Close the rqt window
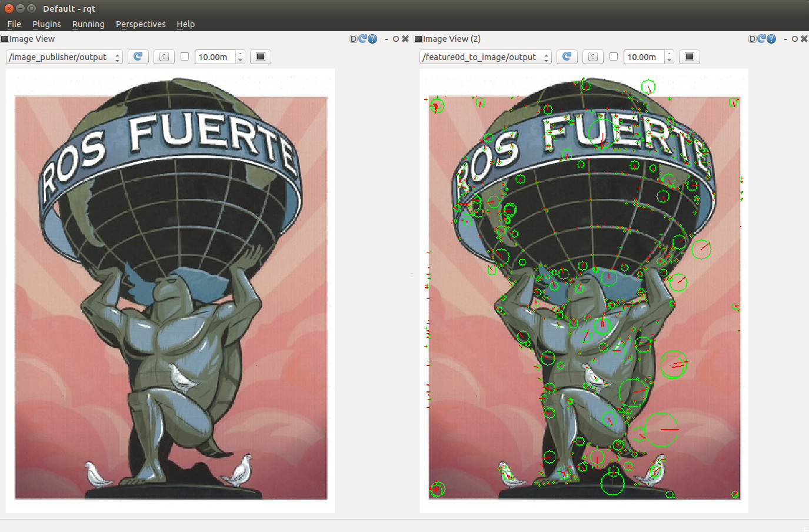This screenshot has width=809, height=532. coord(9,8)
